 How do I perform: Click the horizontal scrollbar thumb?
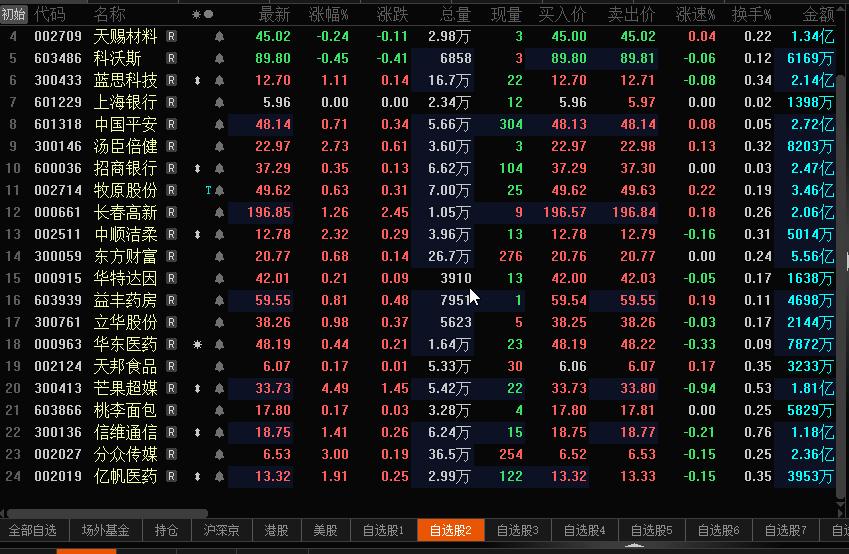pyautogui.click(x=107, y=512)
